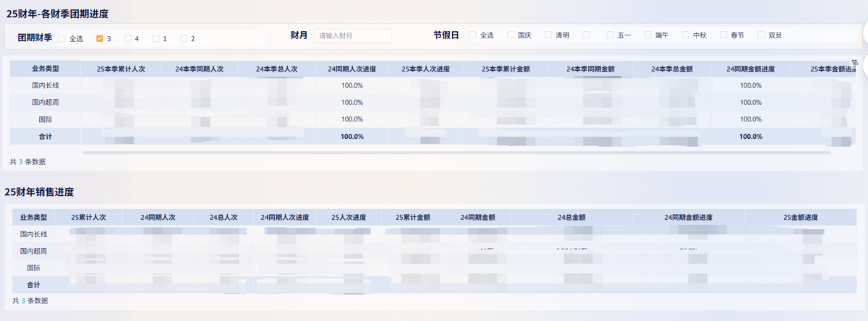This screenshot has width=868, height=321.
Task: Click the 25累计人次 column header
Action: pos(88,217)
